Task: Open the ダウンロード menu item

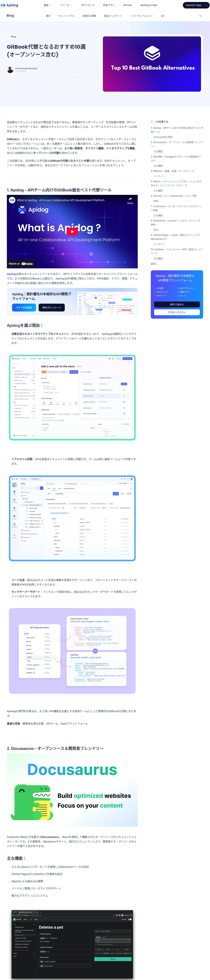Action: (88, 5)
